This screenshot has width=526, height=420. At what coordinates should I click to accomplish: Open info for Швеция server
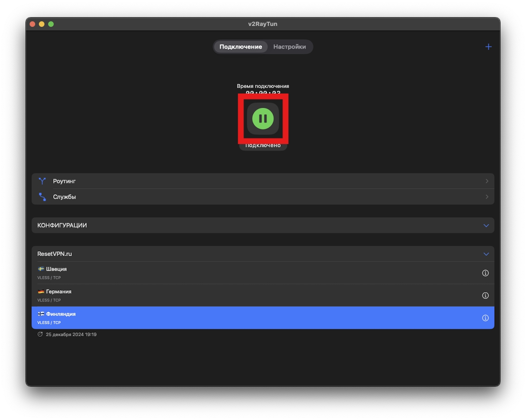pyautogui.click(x=485, y=273)
